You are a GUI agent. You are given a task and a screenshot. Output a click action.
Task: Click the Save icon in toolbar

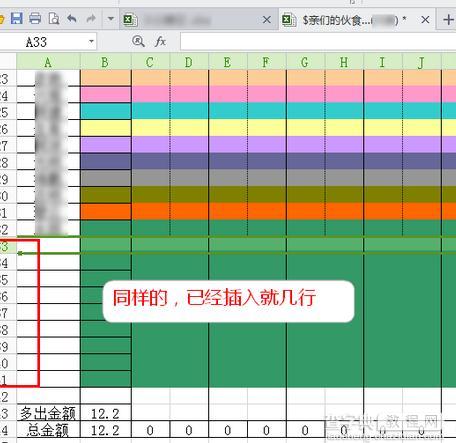(x=16, y=18)
